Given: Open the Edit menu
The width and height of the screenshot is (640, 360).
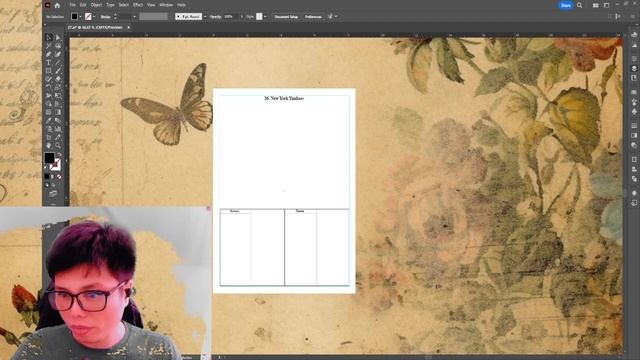Looking at the screenshot, I should [x=83, y=5].
